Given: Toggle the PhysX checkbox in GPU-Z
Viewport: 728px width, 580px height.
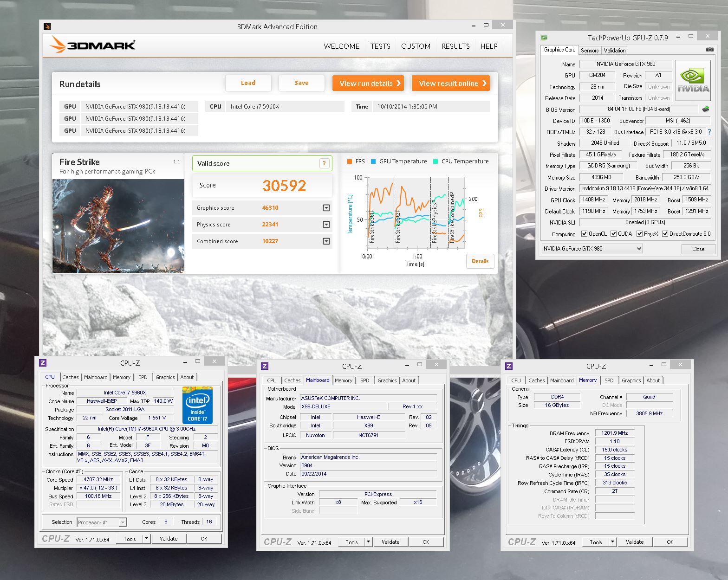Looking at the screenshot, I should 639,234.
